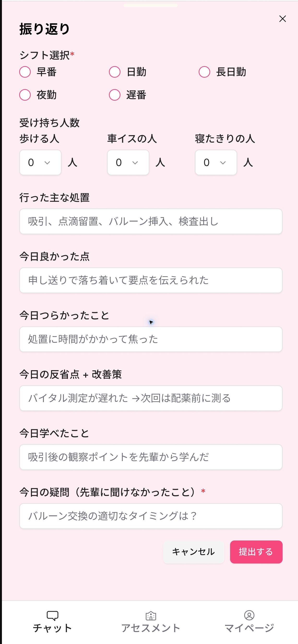Focus the 今日学べたこと input field
The width and height of the screenshot is (298, 644).
tap(151, 457)
